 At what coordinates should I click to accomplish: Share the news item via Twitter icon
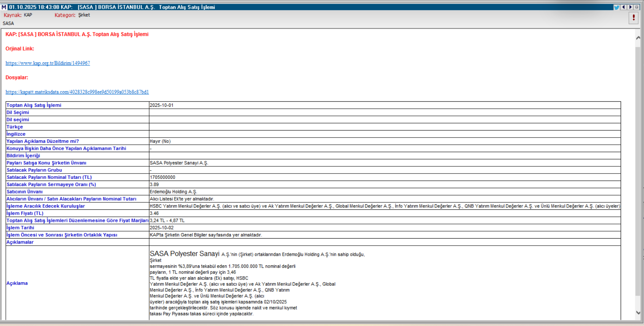pos(616,7)
